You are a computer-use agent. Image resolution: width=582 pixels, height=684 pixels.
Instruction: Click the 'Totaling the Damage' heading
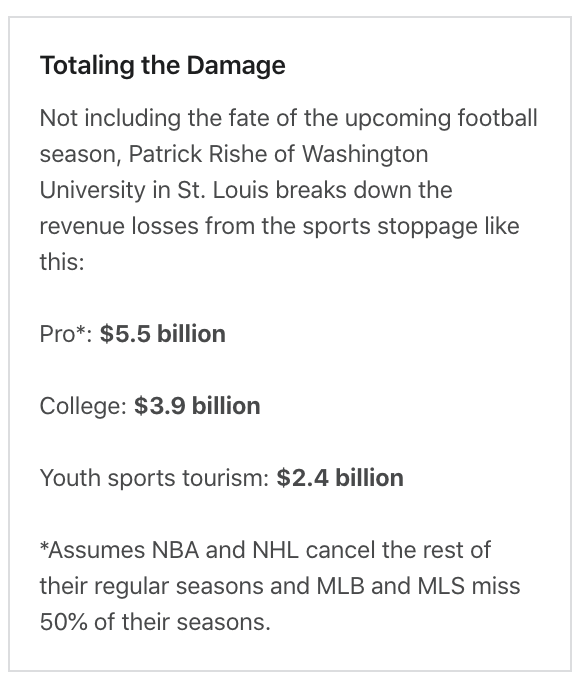[x=162, y=66]
